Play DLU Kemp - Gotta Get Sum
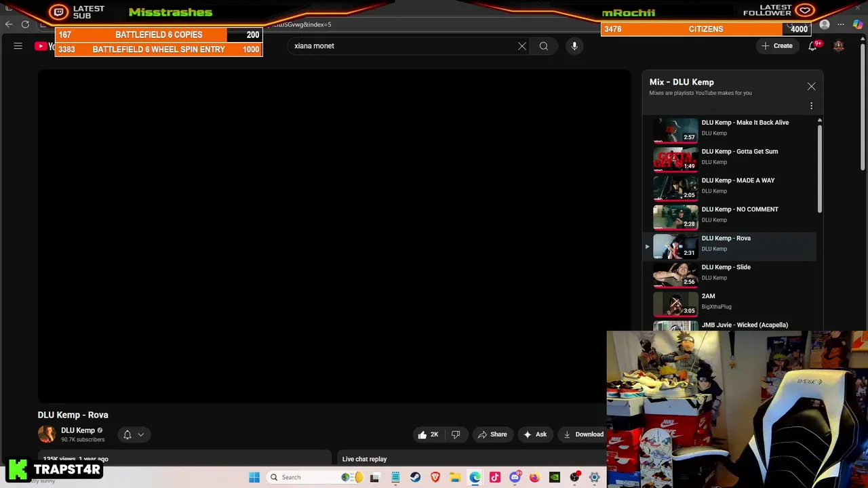This screenshot has width=868, height=488. [739, 152]
